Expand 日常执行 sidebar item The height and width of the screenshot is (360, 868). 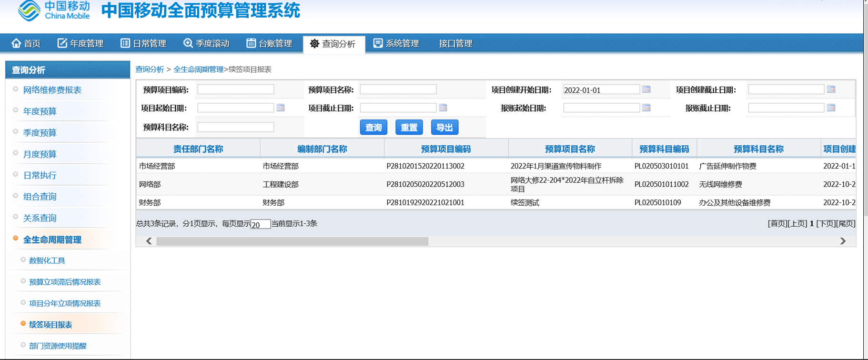40,175
